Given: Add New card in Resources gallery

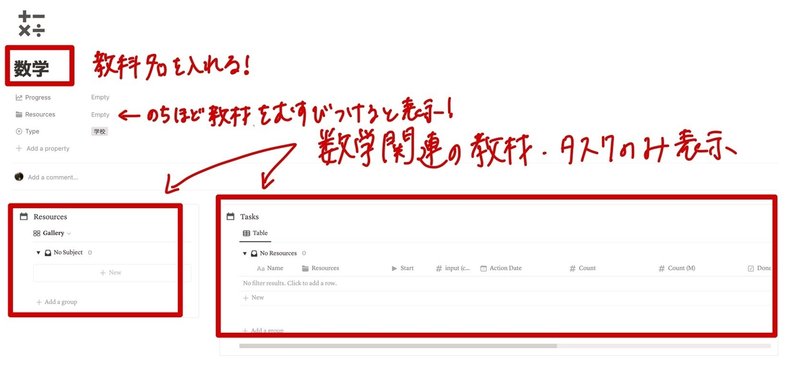Looking at the screenshot, I should [x=112, y=273].
